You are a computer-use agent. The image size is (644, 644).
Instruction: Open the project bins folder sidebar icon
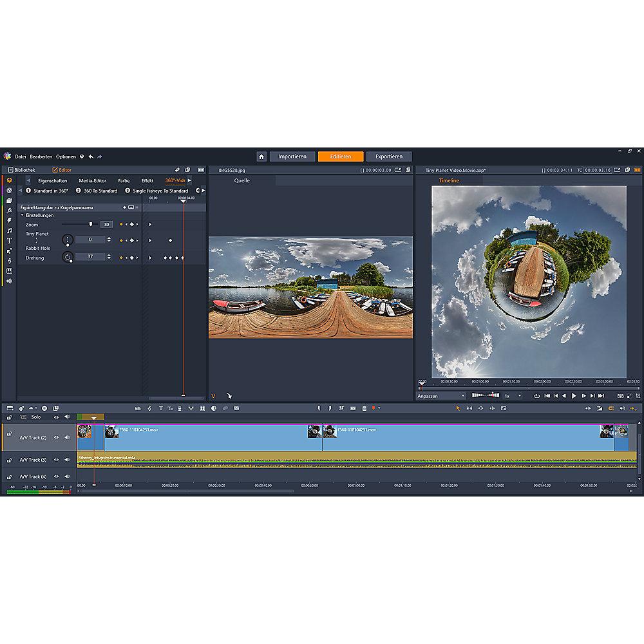[x=10, y=200]
